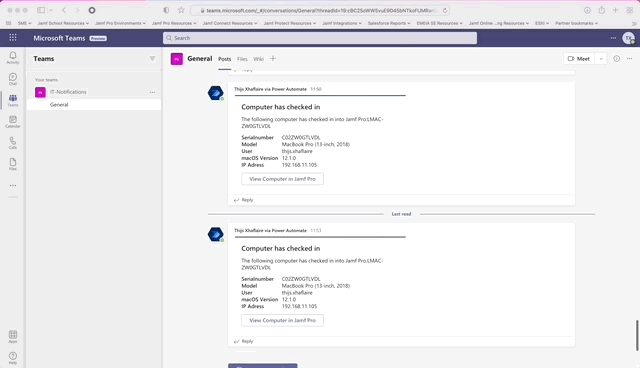
Task: Open Safari downloads icon
Action: [587, 10]
